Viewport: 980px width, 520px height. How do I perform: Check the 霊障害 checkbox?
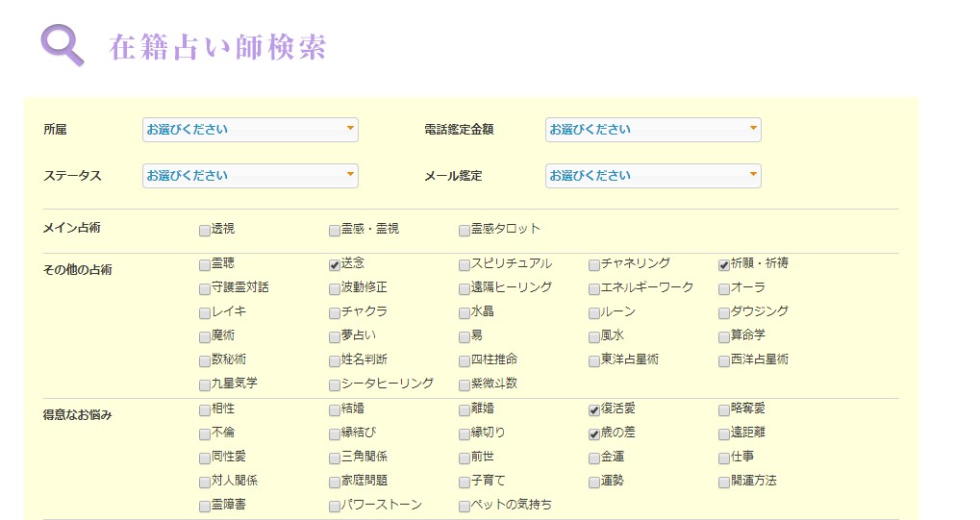click(205, 506)
